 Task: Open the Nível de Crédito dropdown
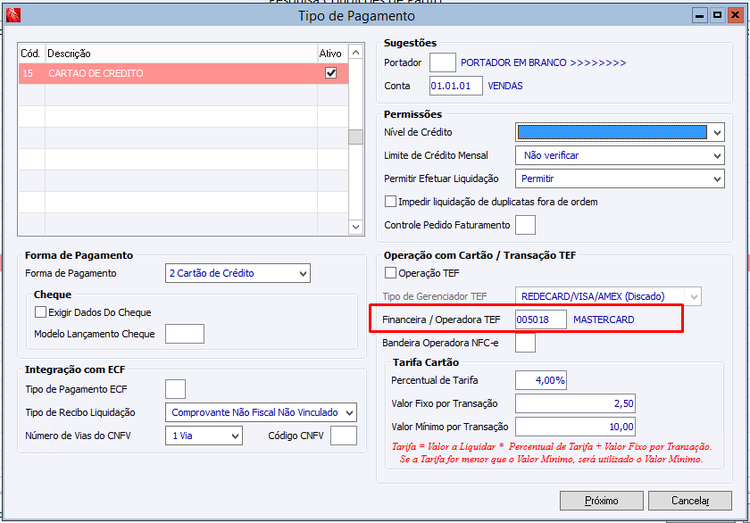point(717,132)
